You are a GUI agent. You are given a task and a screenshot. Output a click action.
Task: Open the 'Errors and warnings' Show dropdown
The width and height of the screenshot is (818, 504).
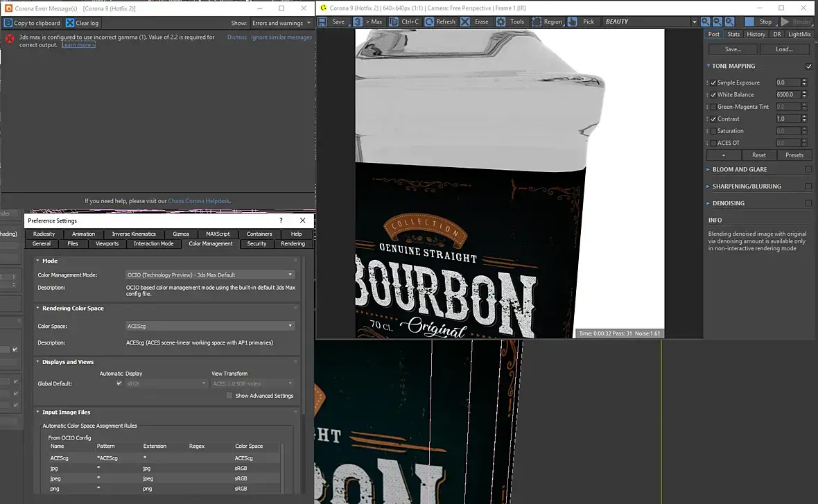[x=281, y=23]
